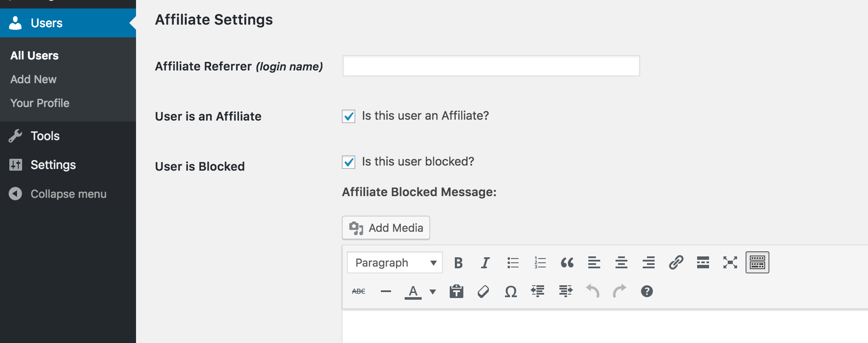
Task: Apply the current text color swatch
Action: coord(413,292)
